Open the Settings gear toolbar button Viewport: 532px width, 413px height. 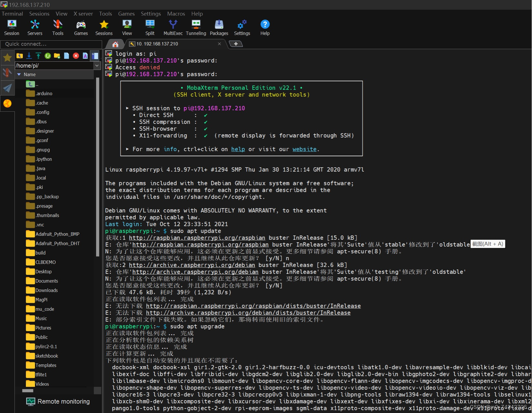coord(242,27)
